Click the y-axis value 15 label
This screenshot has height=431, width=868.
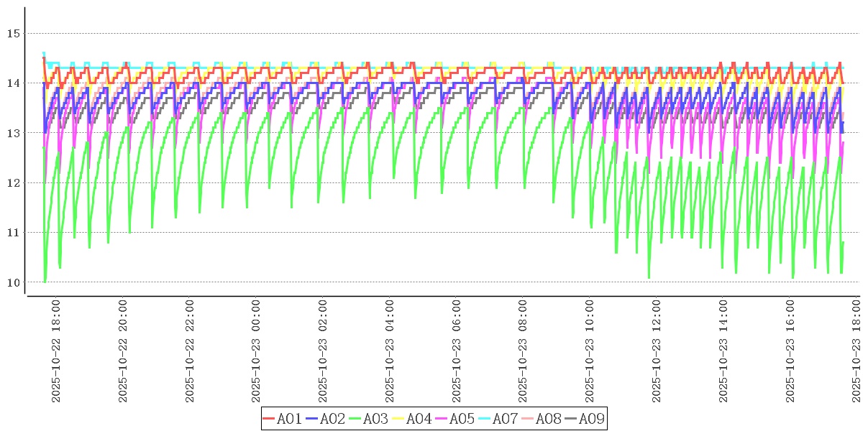tap(13, 33)
